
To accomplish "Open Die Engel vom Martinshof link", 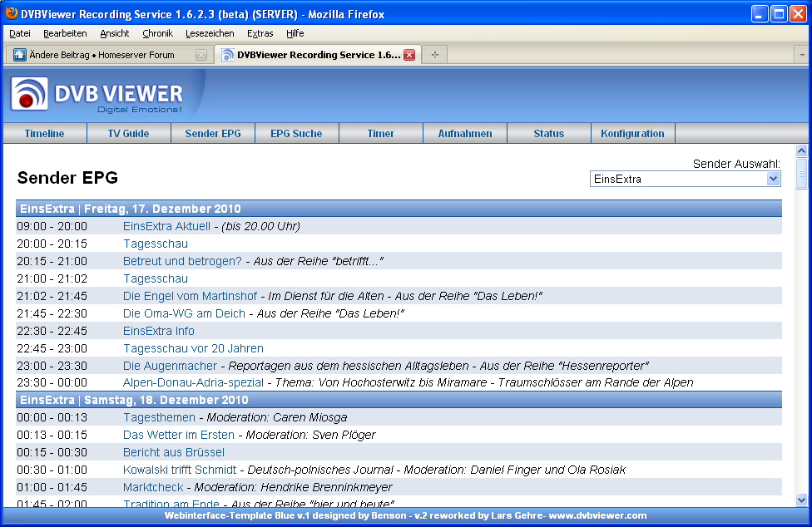I will click(190, 296).
